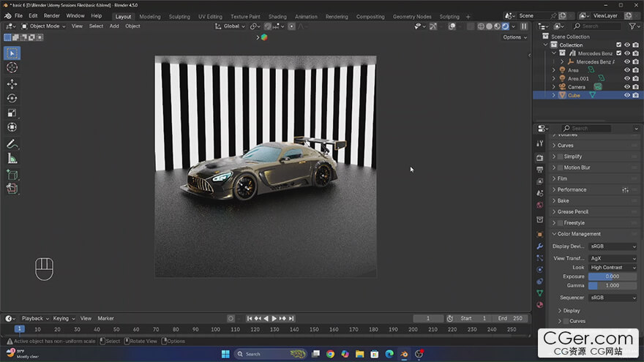
Task: Click the End frame 250 field
Action: (510, 319)
